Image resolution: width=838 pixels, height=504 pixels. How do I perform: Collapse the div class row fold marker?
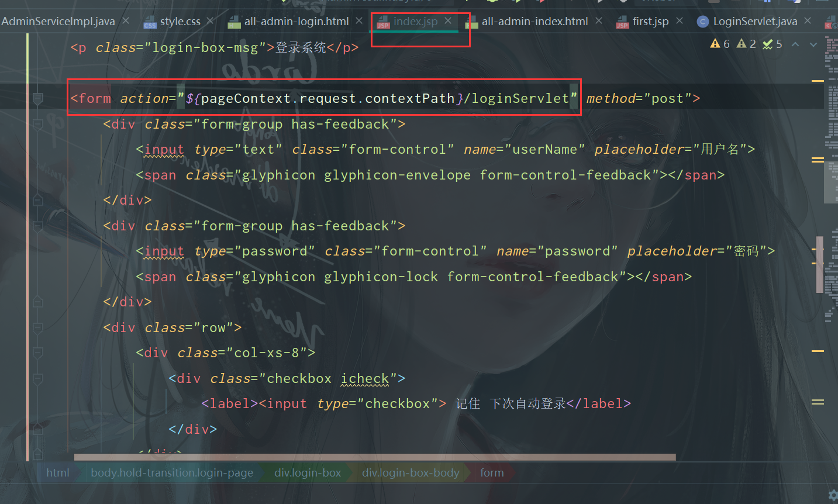point(38,328)
